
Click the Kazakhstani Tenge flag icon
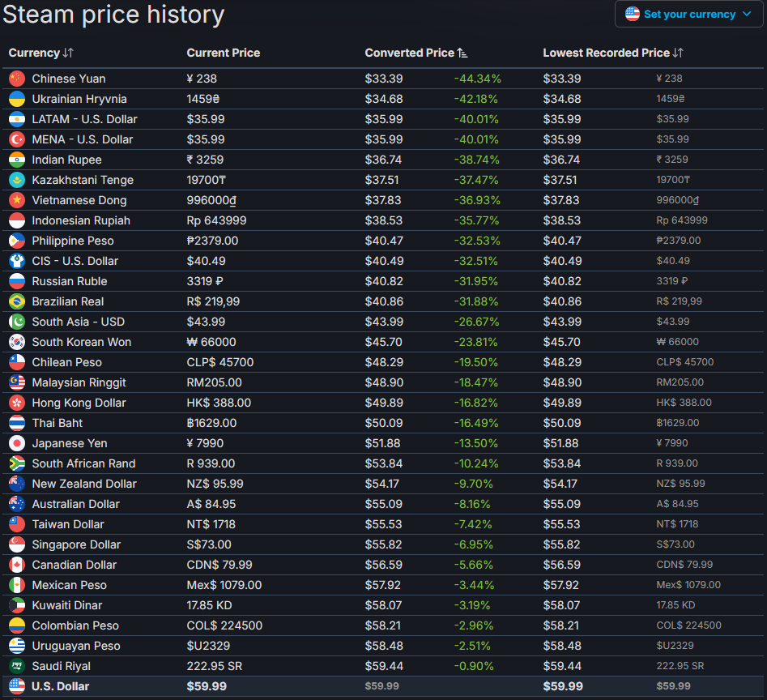17,180
